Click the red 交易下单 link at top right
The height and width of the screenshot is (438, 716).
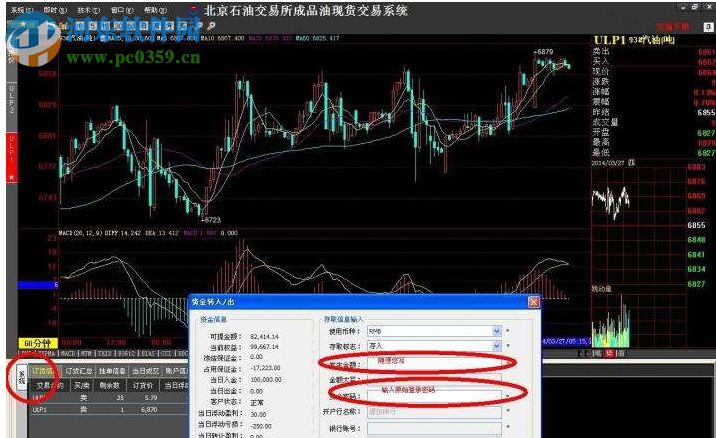tap(673, 27)
